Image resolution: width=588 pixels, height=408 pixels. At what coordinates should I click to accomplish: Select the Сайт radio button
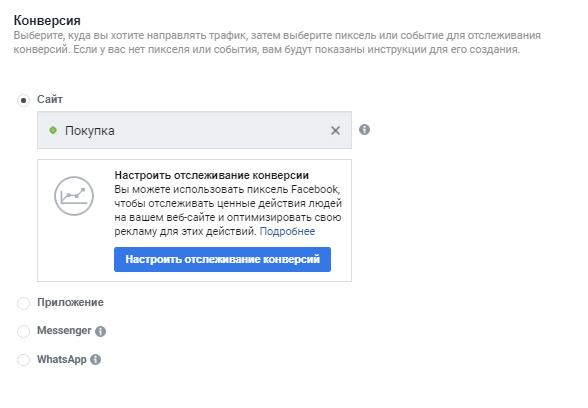coord(24,100)
